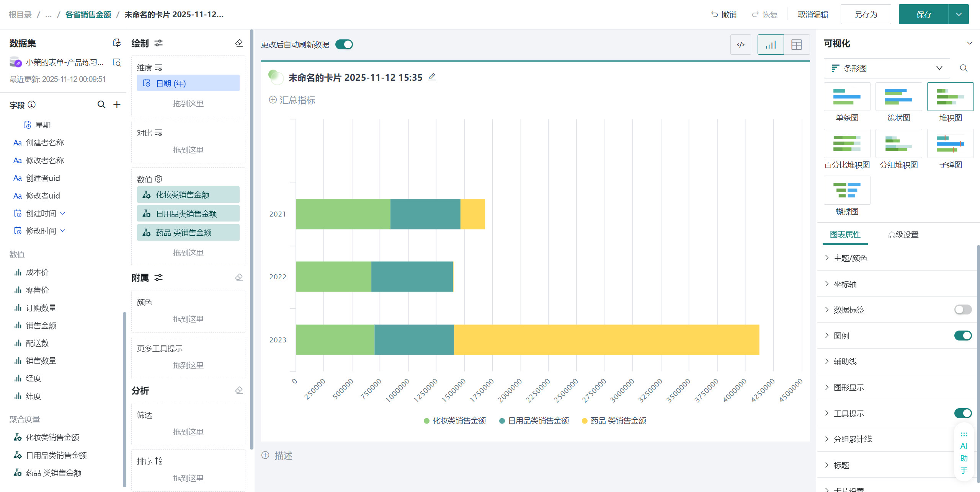
Task: Switch to 高级设置 tab
Action: coord(903,235)
